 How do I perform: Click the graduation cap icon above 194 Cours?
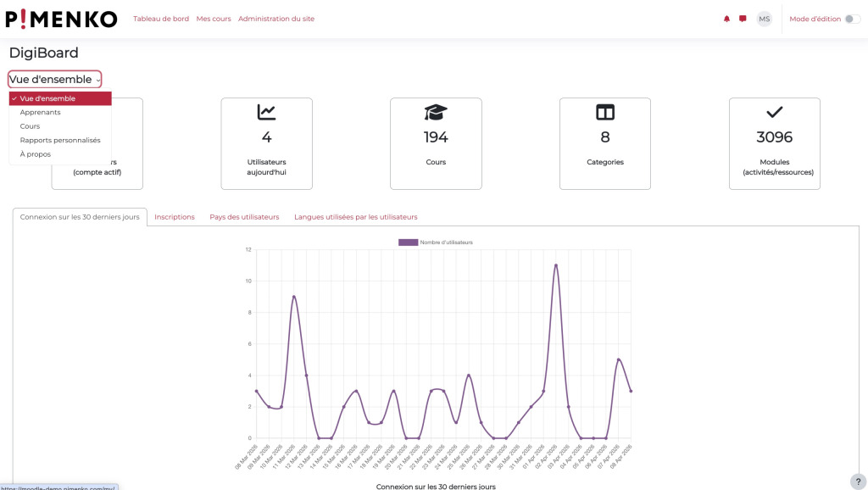436,110
